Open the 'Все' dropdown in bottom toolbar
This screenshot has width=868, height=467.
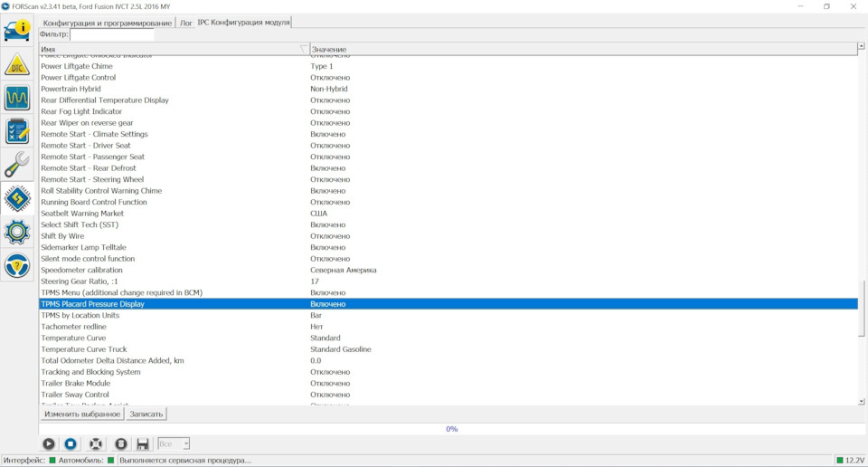[x=174, y=443]
